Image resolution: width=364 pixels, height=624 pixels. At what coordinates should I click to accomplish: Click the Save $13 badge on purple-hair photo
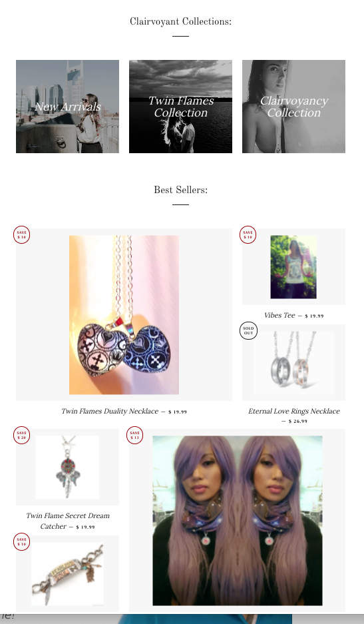tap(134, 435)
